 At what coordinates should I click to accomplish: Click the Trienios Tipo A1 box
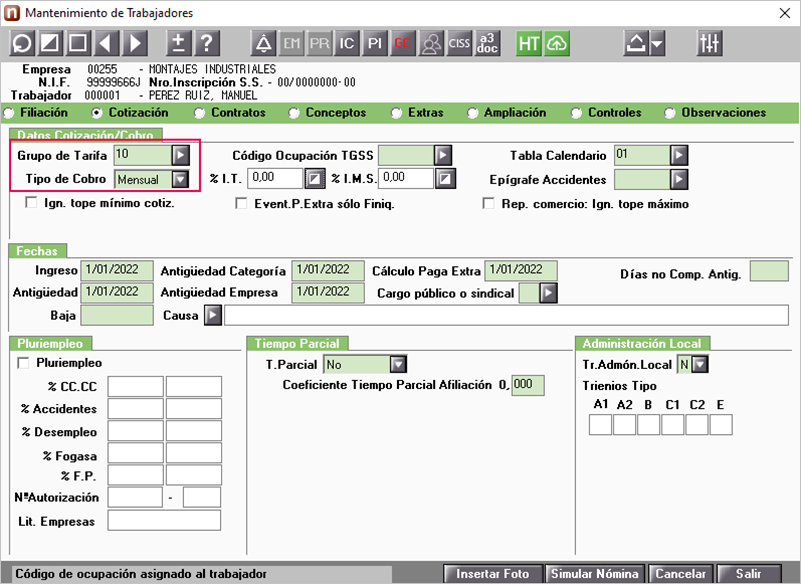600,425
